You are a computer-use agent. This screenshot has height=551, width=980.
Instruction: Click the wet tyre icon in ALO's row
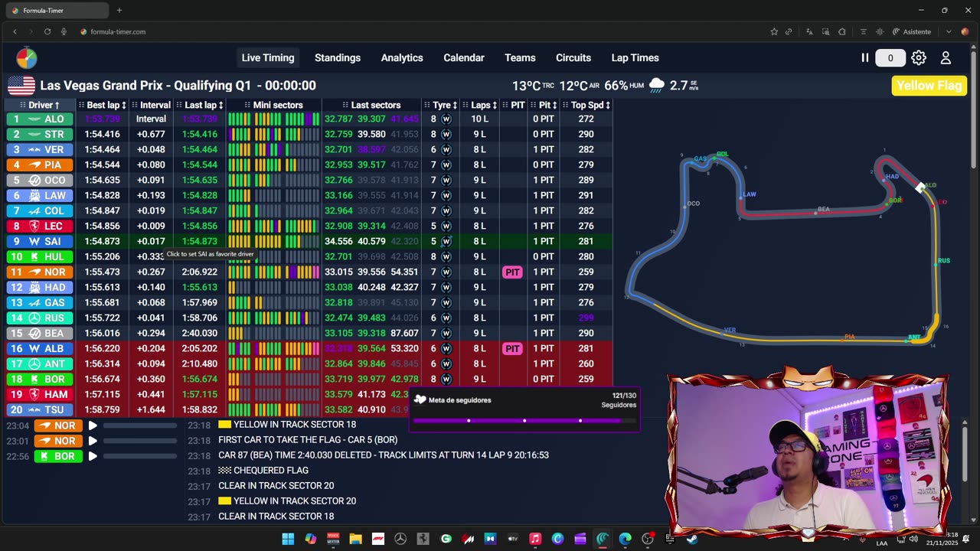pyautogui.click(x=446, y=119)
